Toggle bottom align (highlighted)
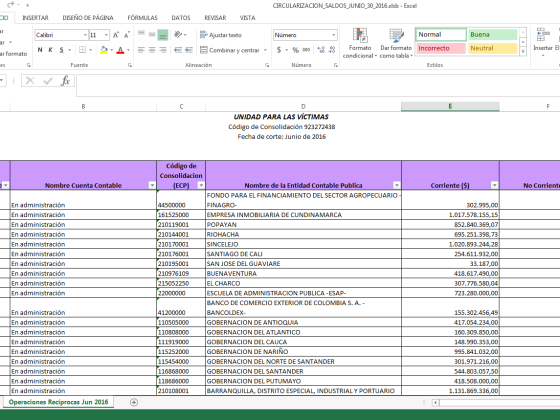Viewport: 560px width, 420px height. 163,35
